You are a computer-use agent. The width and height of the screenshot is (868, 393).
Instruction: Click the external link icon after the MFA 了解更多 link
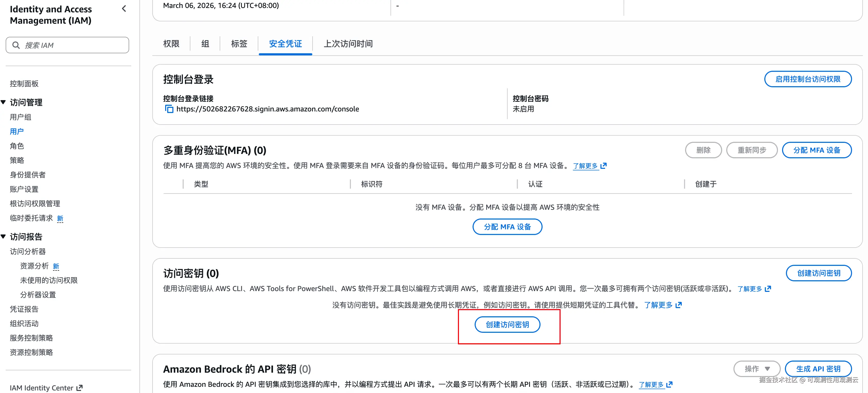(604, 165)
